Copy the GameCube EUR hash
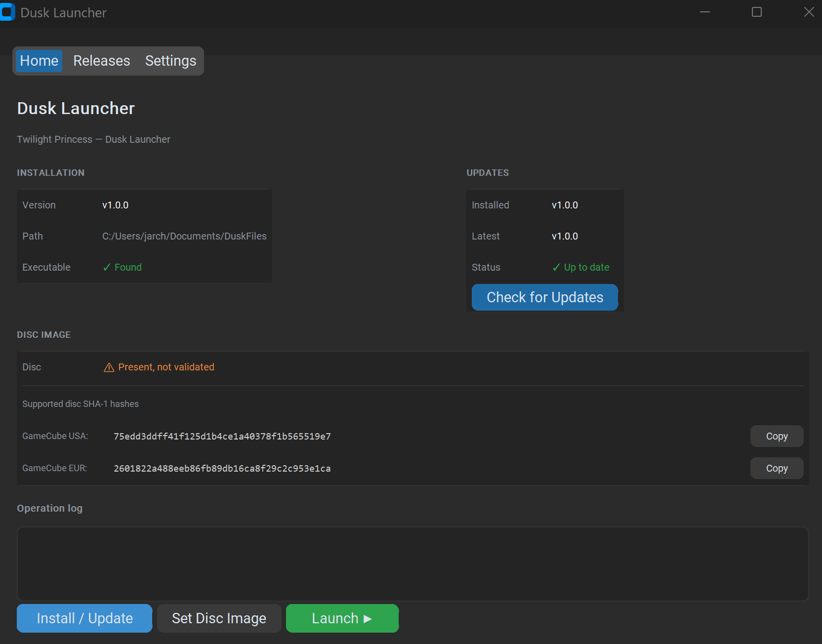 tap(777, 468)
